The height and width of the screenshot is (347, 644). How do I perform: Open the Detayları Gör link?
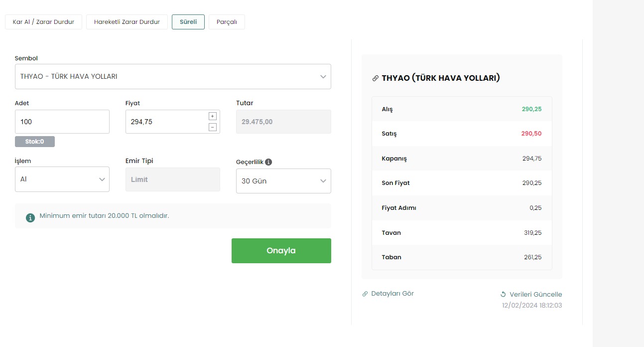pos(392,294)
